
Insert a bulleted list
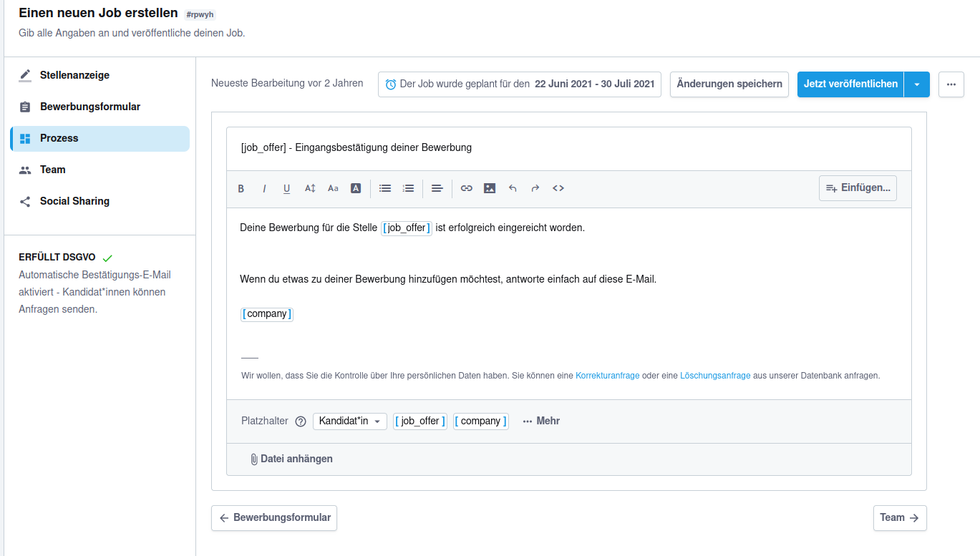(384, 187)
